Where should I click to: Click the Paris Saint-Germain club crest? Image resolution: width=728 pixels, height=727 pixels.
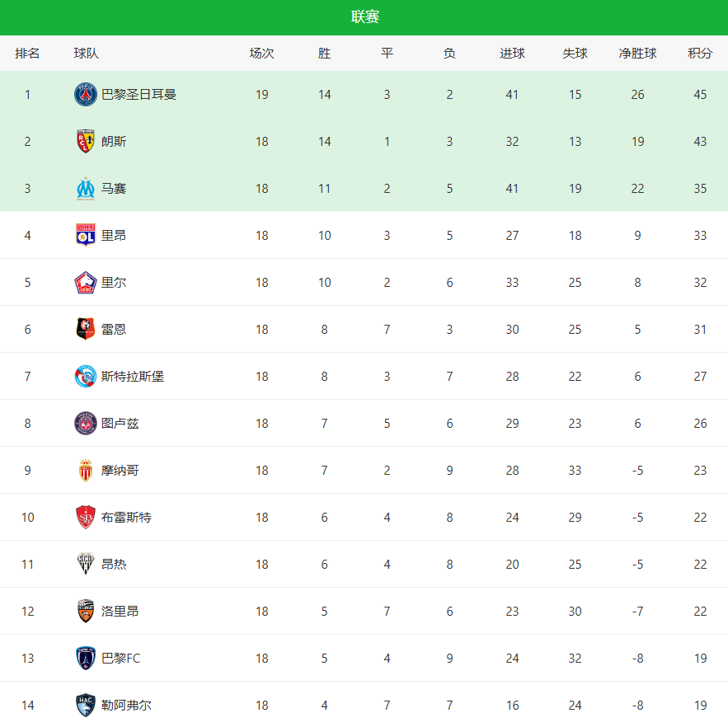(86, 95)
